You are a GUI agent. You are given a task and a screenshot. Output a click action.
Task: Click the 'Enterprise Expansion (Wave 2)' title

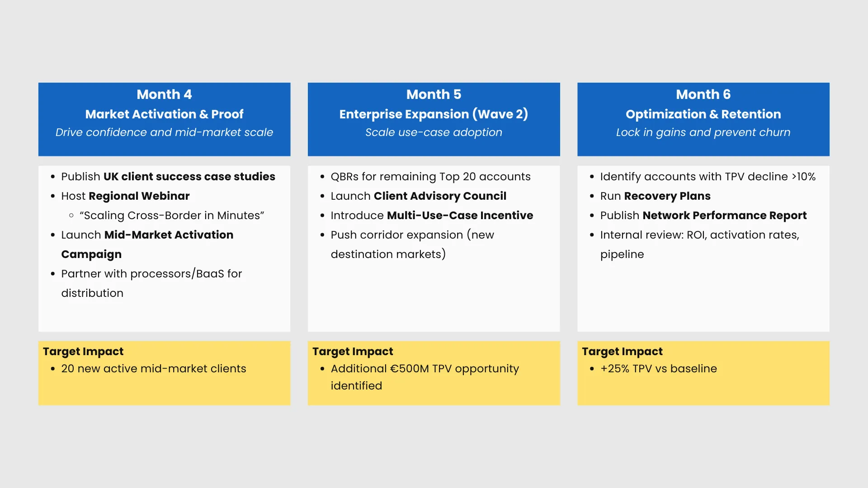[x=434, y=114]
